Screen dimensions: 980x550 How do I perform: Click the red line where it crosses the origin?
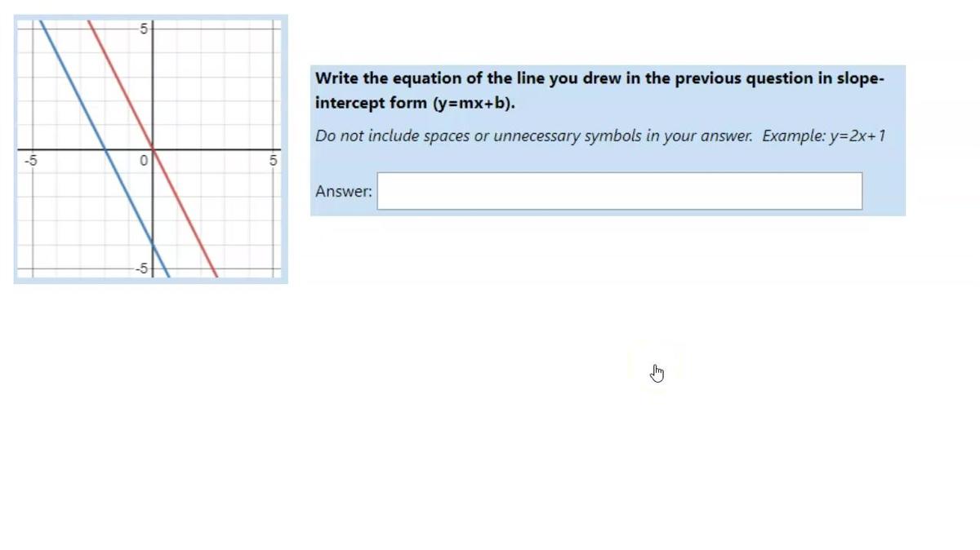pos(153,150)
